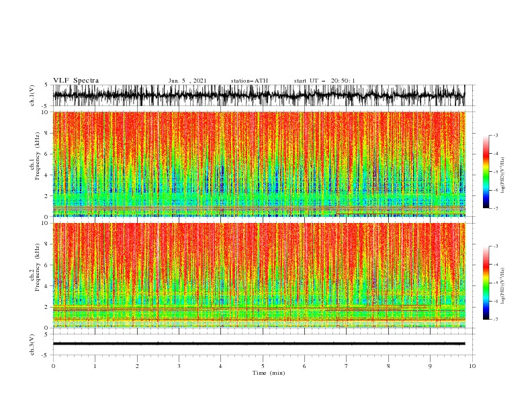Click the ch.1 spectrogram color bar

tap(486, 172)
